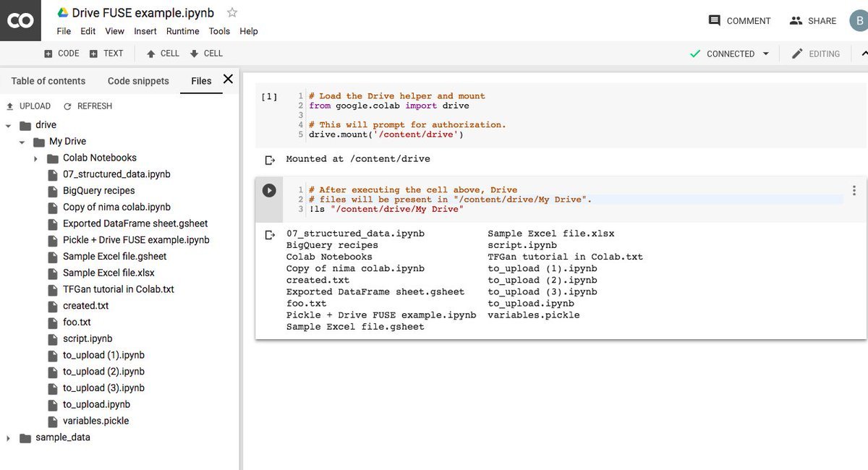
Task: Open the Help menu
Action: (x=249, y=31)
